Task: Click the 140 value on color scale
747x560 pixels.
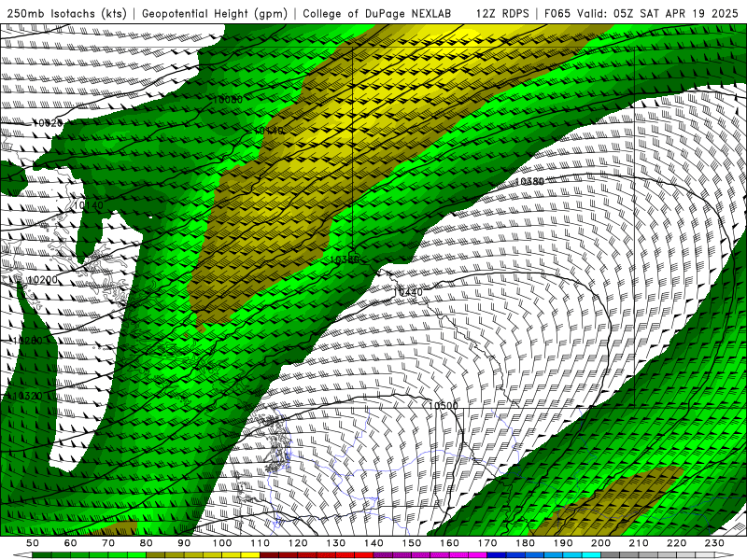Action: (374, 543)
